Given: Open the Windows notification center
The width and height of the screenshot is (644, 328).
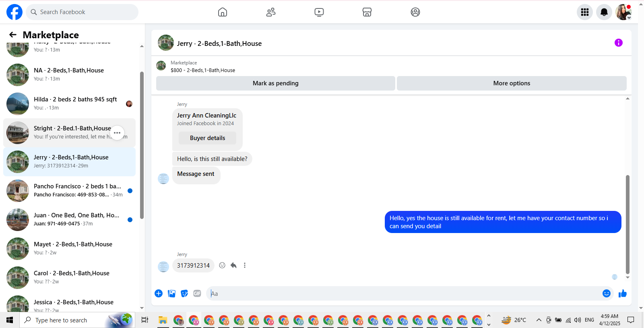Looking at the screenshot, I should [x=631, y=320].
